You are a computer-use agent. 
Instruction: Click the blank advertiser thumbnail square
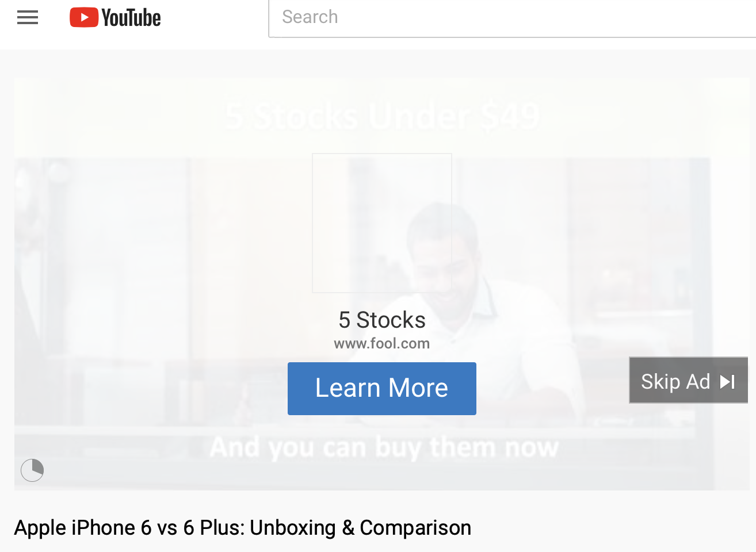[382, 223]
